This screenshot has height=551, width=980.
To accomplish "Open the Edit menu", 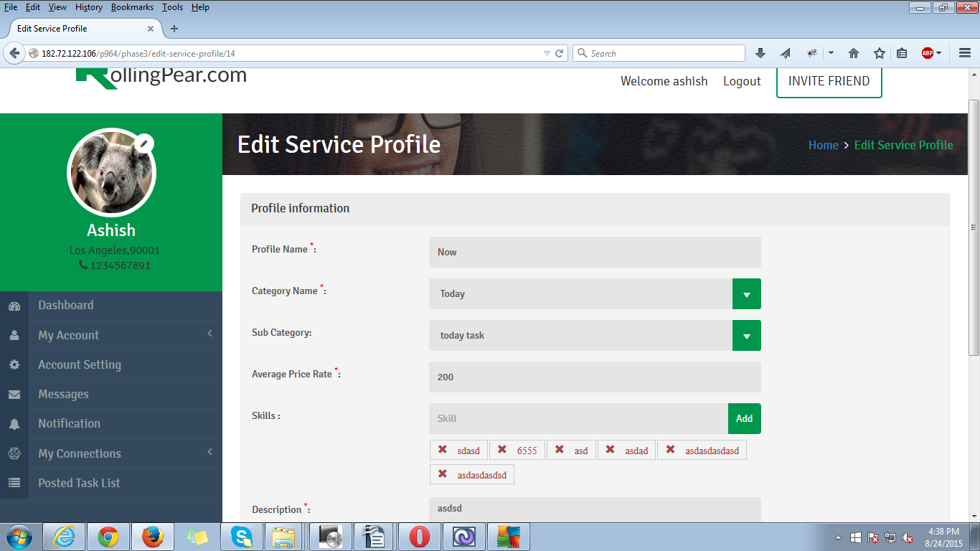I will click(x=33, y=7).
